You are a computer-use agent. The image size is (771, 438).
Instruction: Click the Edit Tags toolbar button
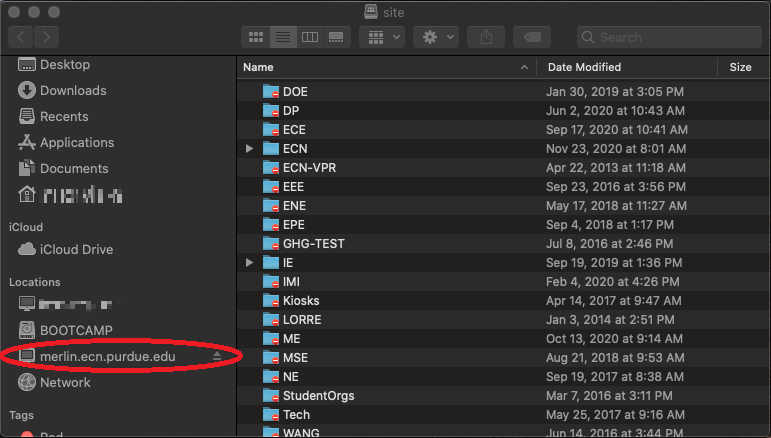(x=532, y=37)
